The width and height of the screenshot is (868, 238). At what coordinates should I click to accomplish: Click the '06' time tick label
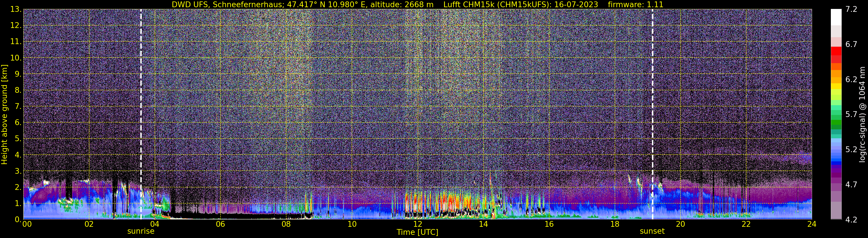point(220,224)
